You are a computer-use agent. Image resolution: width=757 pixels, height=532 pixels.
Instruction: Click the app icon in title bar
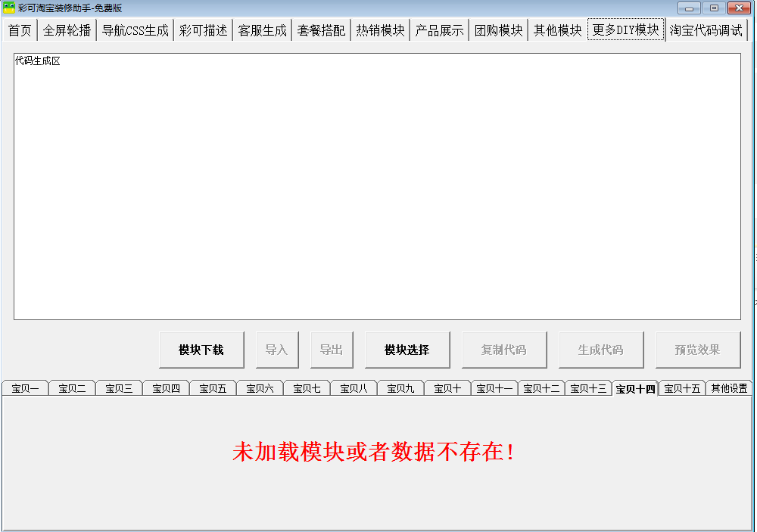[x=9, y=8]
